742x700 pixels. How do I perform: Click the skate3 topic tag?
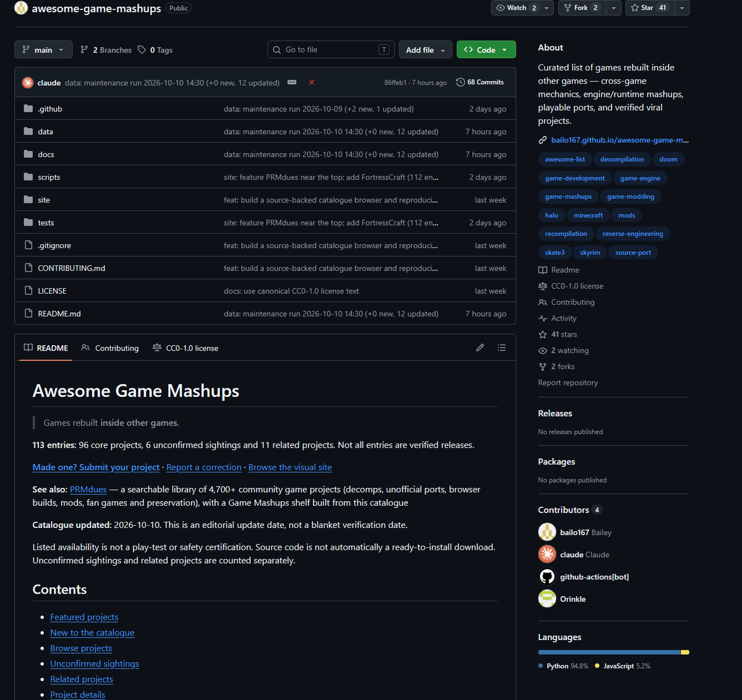tap(555, 252)
